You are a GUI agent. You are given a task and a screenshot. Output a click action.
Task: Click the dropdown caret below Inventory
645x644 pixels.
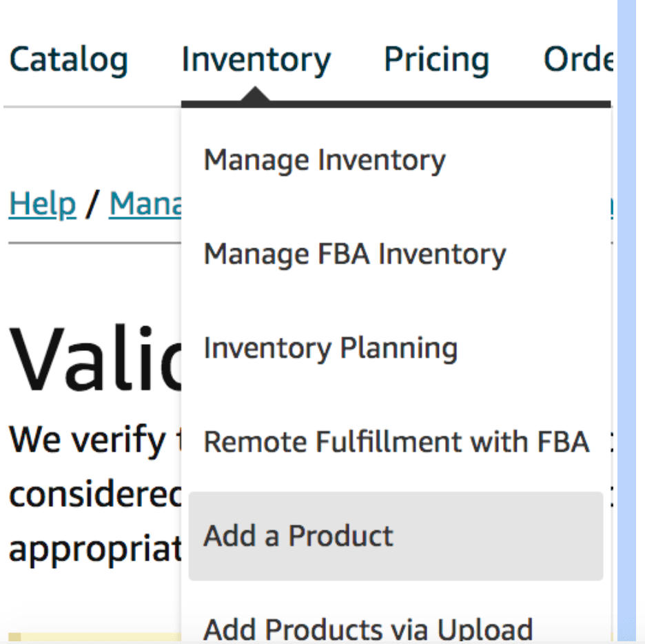coord(255,94)
